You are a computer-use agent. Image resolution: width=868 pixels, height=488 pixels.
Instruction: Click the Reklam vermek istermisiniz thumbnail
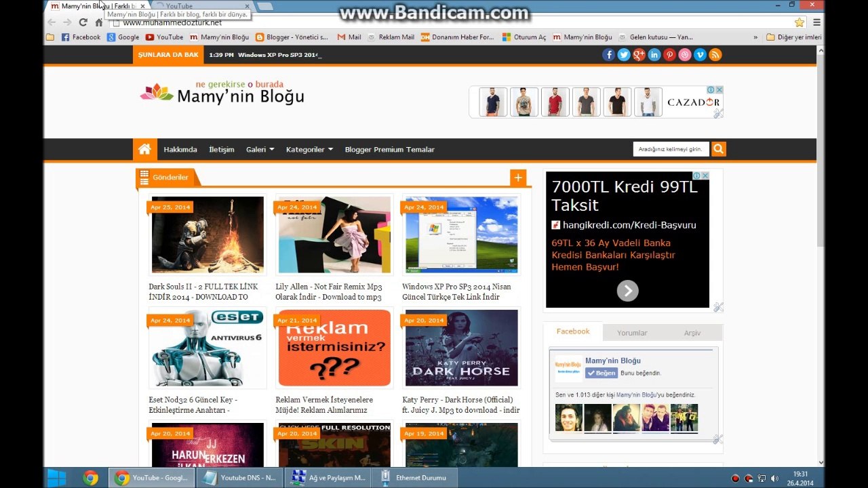click(x=334, y=348)
